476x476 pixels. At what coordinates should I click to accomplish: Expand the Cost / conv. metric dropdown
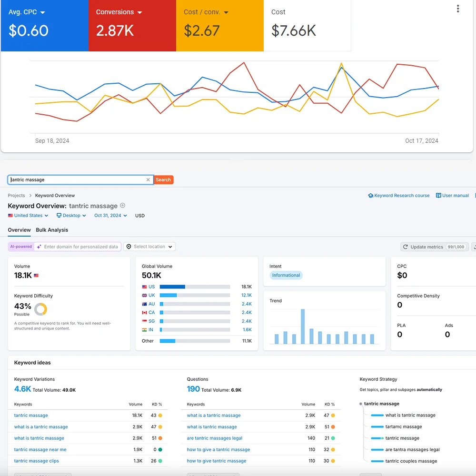(x=226, y=12)
